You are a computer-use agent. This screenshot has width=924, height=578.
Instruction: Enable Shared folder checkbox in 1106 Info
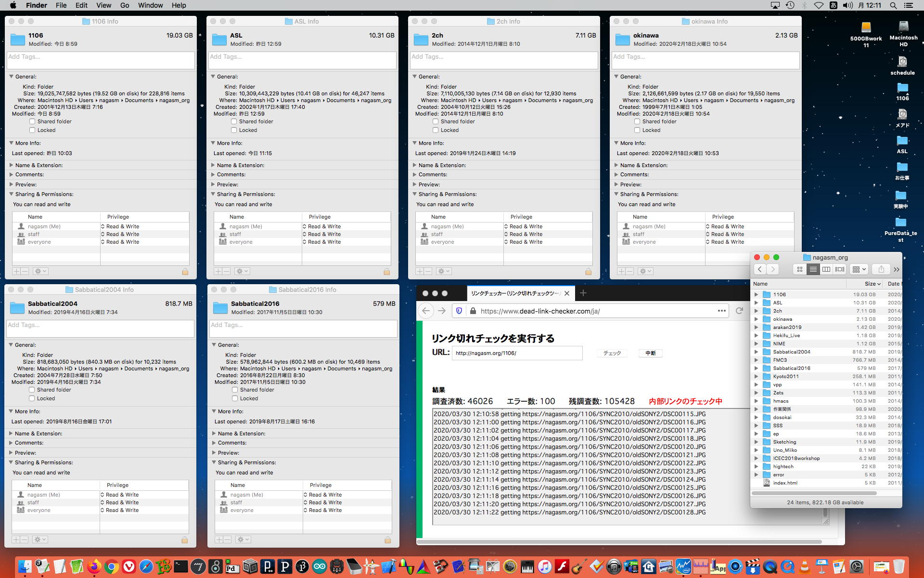pyautogui.click(x=32, y=121)
